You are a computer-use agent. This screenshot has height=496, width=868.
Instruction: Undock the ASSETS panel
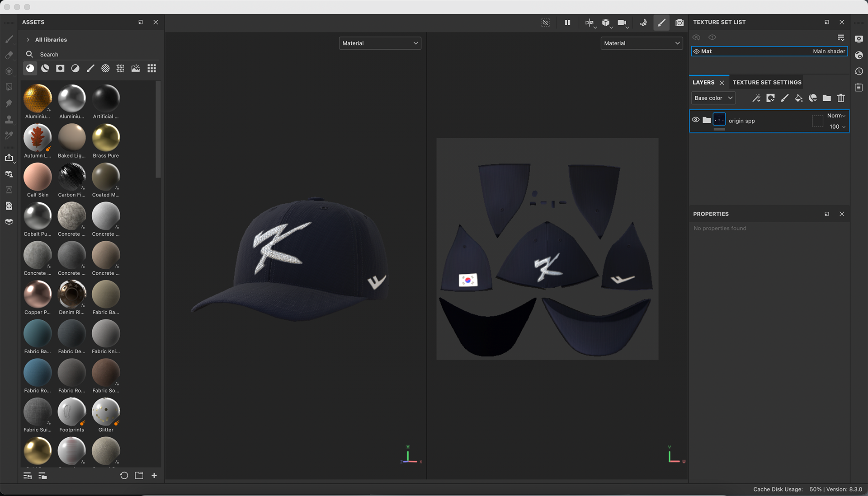pyautogui.click(x=141, y=22)
